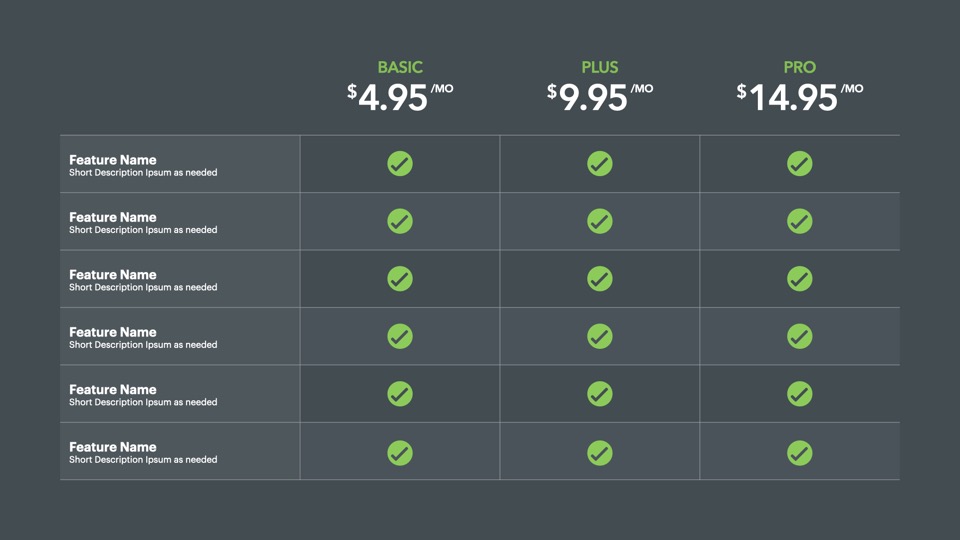Viewport: 960px width, 540px height.
Task: Click the Feature Name title in the first row
Action: pos(113,159)
